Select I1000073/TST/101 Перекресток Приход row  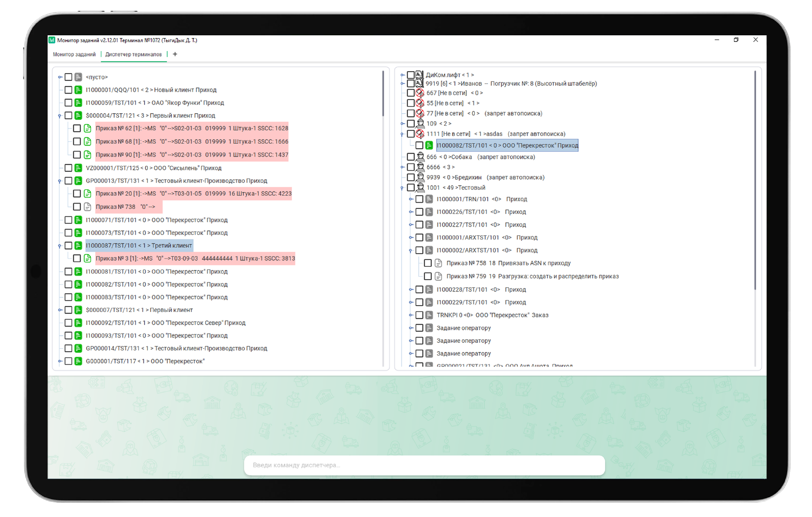[x=157, y=233]
